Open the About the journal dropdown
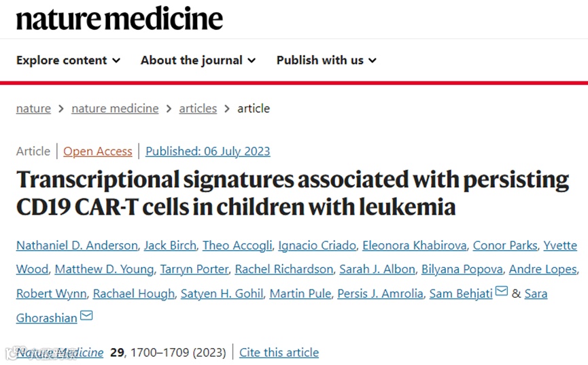The image size is (588, 365). pyautogui.click(x=198, y=60)
